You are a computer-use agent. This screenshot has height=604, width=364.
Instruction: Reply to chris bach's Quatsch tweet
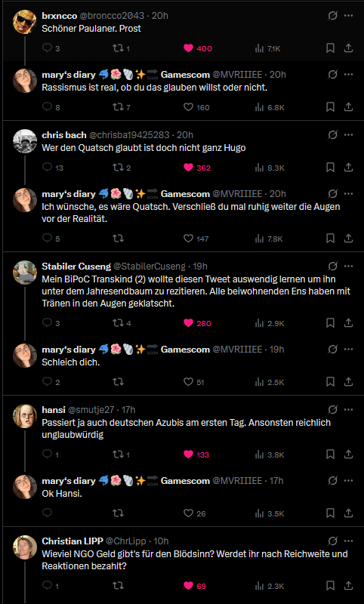[53, 168]
